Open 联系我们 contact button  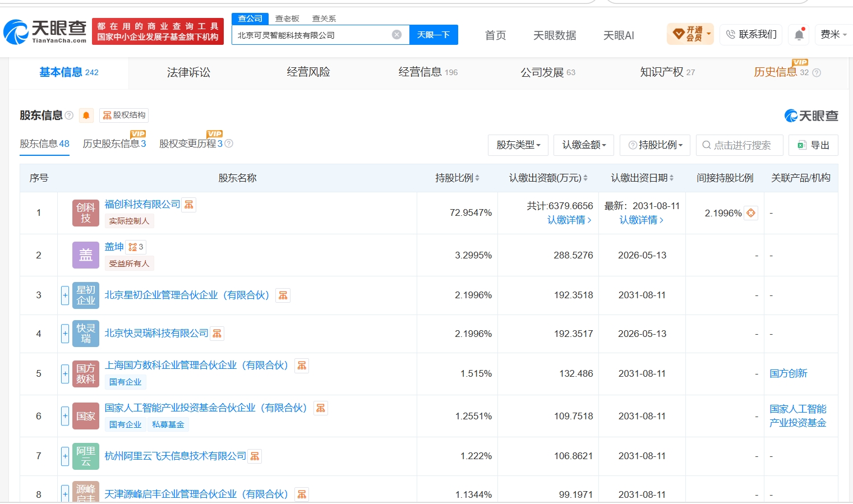click(x=751, y=35)
